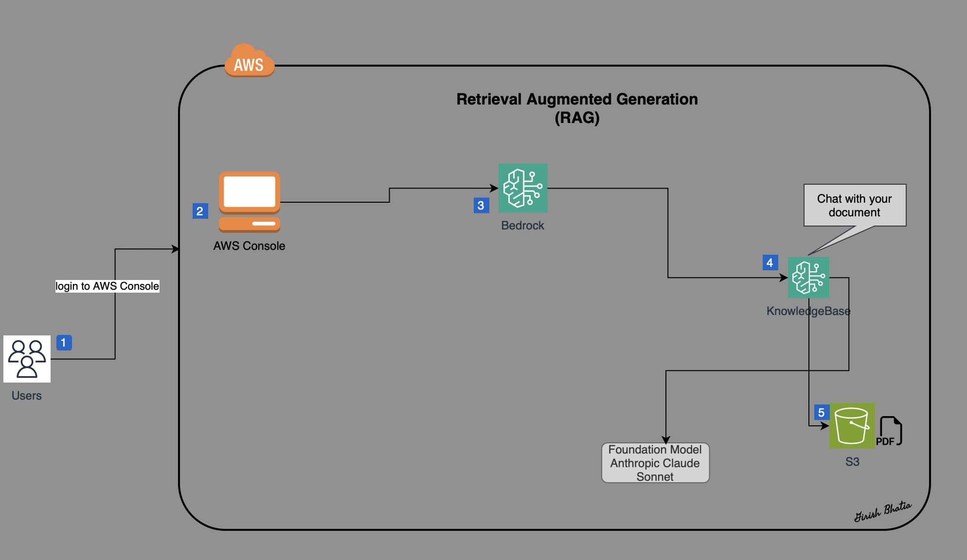The height and width of the screenshot is (560, 967).
Task: Click blue step number 1 badge
Action: [x=64, y=343]
